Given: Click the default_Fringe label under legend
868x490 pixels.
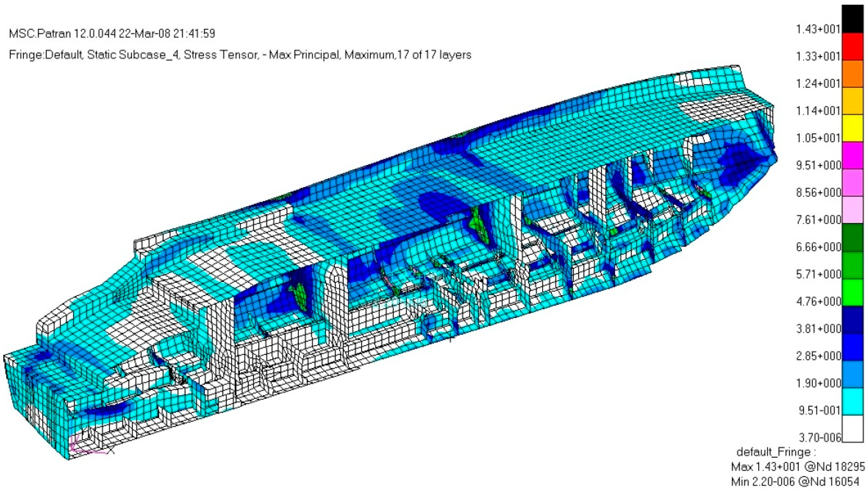Looking at the screenshot, I should (776, 452).
